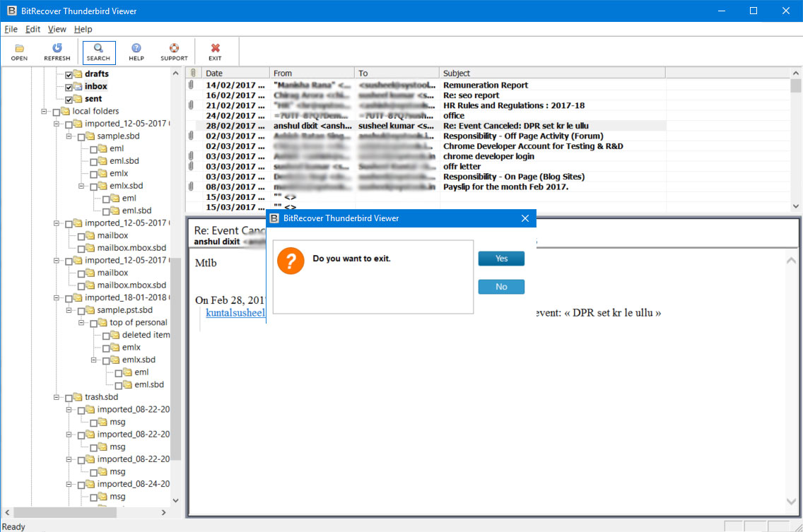Click attachment icon on Remuneration Report row
This screenshot has width=803, height=532.
192,85
